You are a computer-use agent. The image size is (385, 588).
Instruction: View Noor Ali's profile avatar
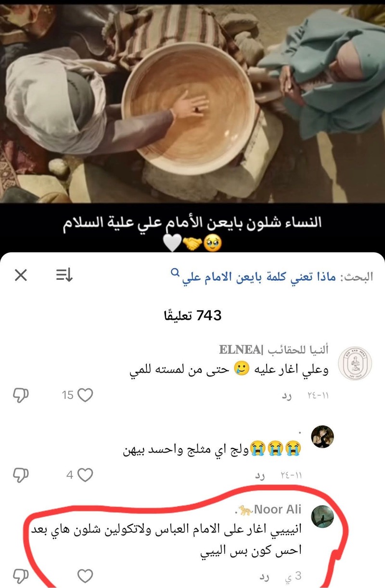click(x=322, y=517)
